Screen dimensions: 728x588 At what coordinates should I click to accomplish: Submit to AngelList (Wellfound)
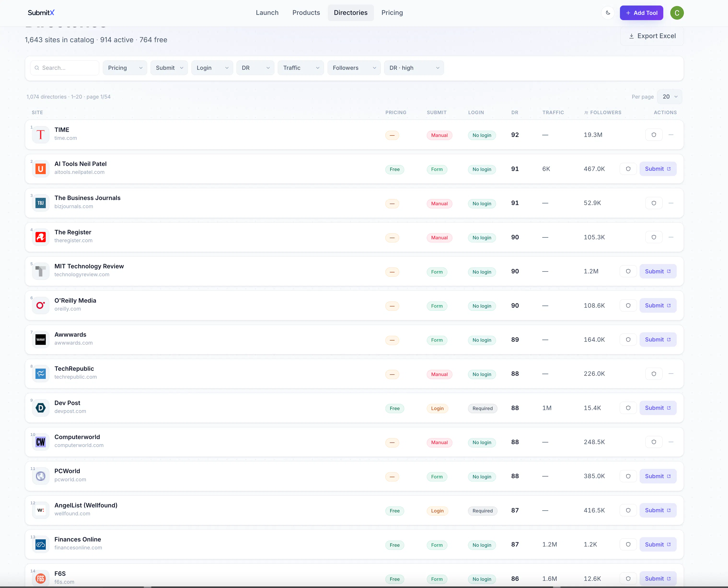[x=658, y=510]
